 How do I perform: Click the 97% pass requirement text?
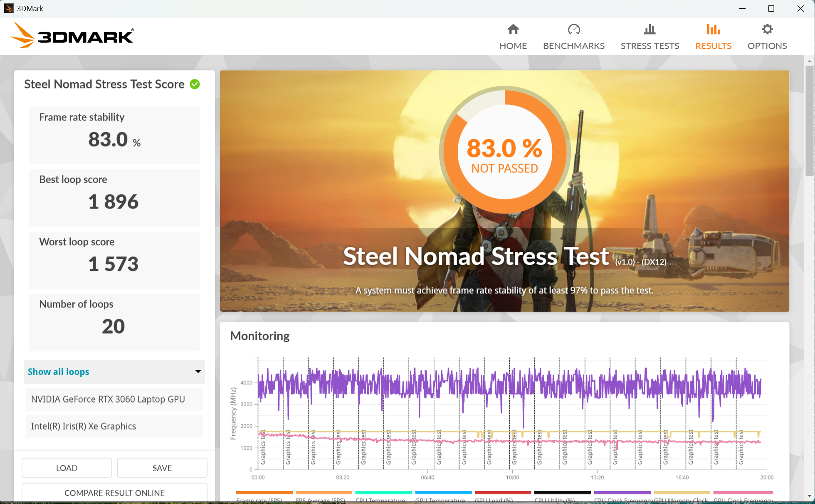coord(504,290)
